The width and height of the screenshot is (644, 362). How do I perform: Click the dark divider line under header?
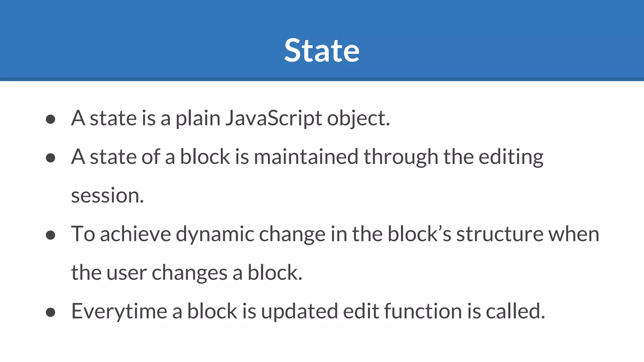(x=322, y=79)
